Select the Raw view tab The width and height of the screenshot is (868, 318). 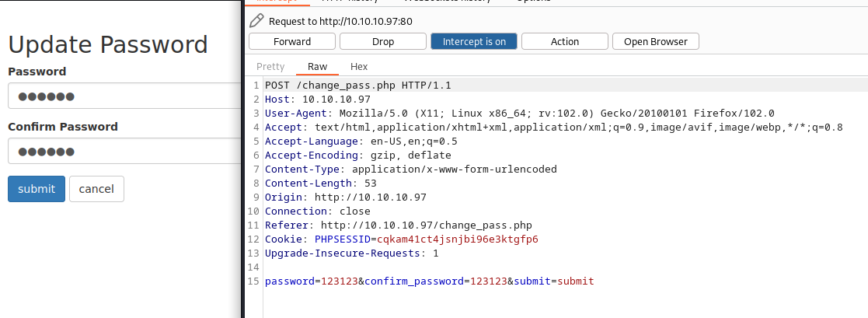click(x=318, y=67)
